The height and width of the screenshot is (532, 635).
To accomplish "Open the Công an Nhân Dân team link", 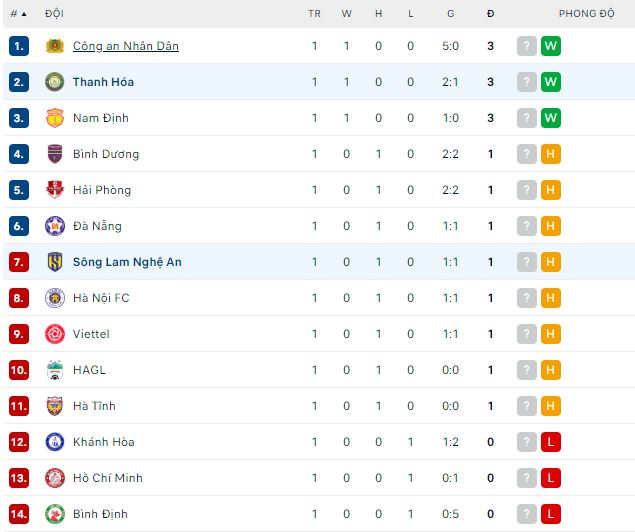I will tap(126, 46).
